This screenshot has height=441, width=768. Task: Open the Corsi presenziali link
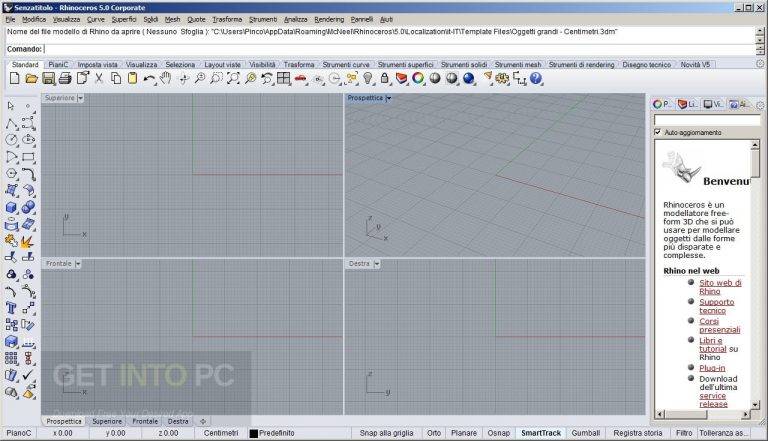(x=720, y=325)
